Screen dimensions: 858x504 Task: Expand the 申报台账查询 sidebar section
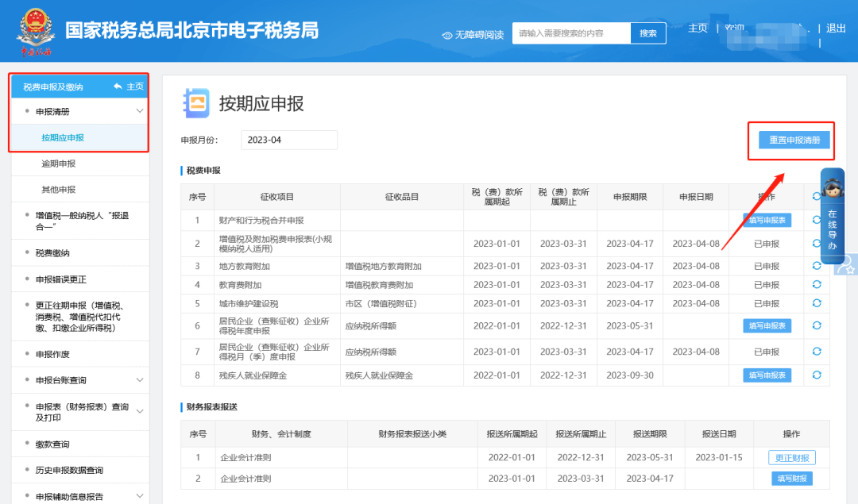tap(140, 380)
